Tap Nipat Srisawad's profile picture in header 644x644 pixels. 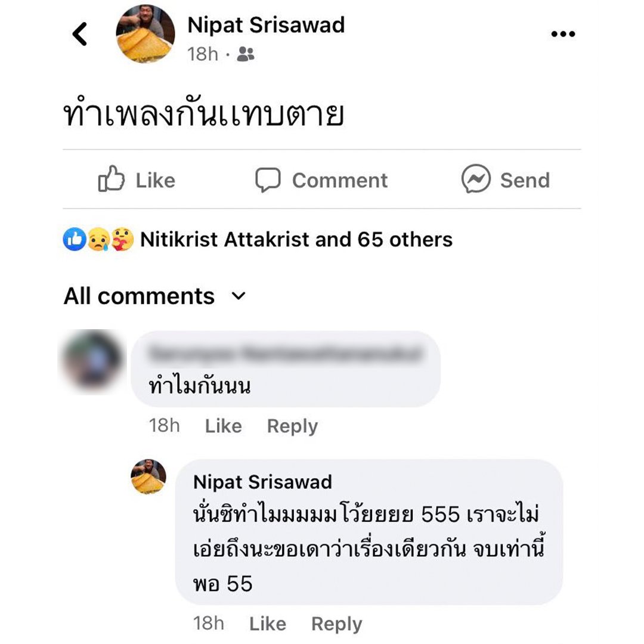145,34
